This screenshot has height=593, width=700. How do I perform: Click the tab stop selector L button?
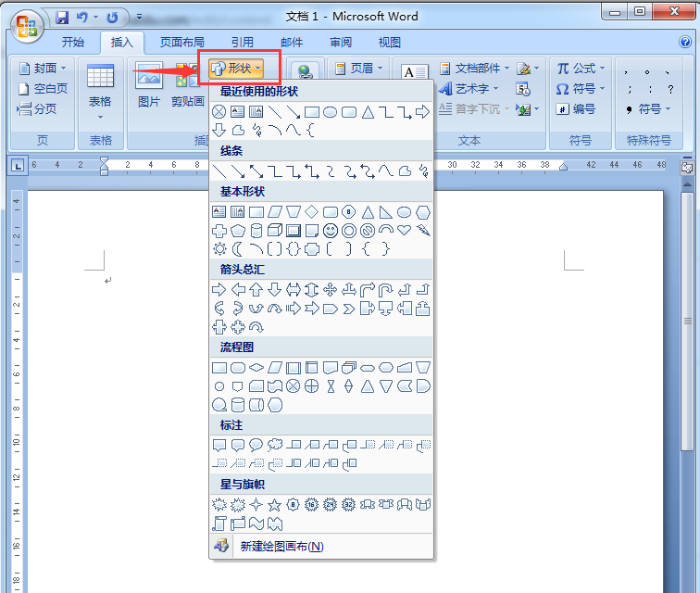pos(18,166)
